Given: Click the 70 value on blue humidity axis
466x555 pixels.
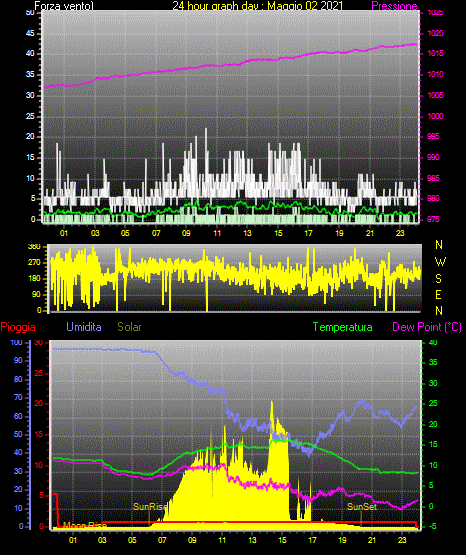Looking at the screenshot, I should 18,397.
